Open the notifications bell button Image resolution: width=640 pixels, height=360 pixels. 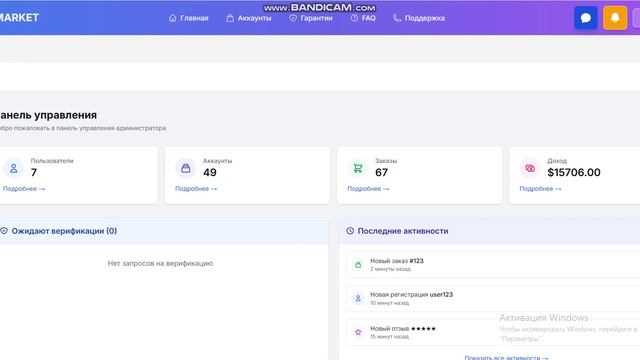[x=615, y=18]
